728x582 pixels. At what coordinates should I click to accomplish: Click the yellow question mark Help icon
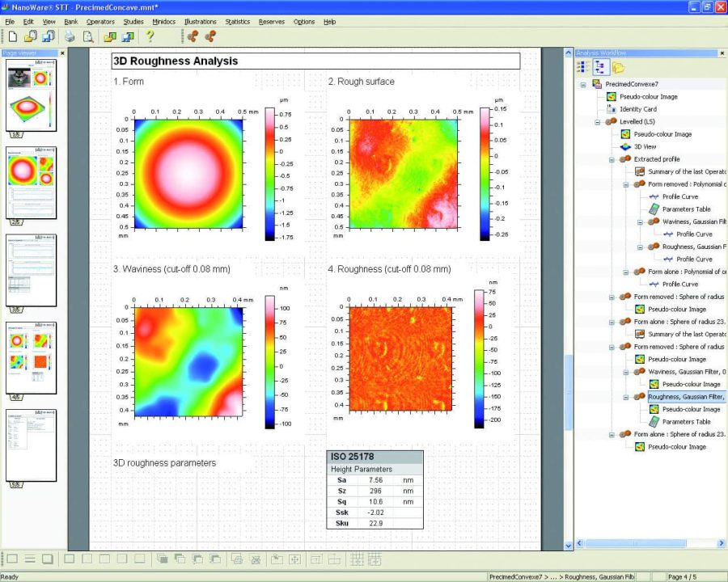click(x=150, y=36)
